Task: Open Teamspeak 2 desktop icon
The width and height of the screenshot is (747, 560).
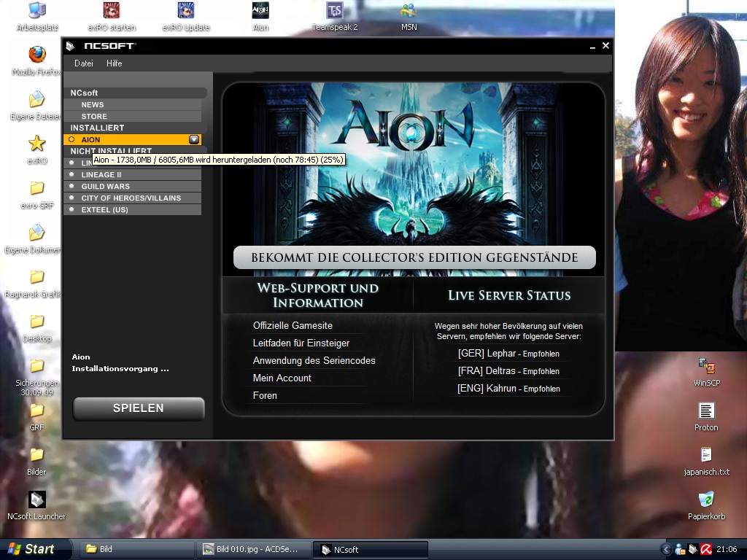Action: click(x=334, y=17)
